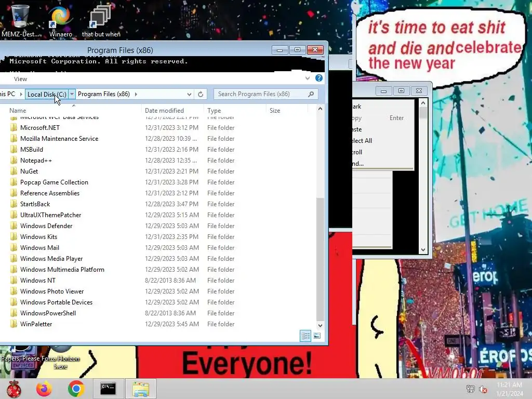Open Command Prompt from the taskbar
This screenshot has width=532, height=399.
point(108,389)
